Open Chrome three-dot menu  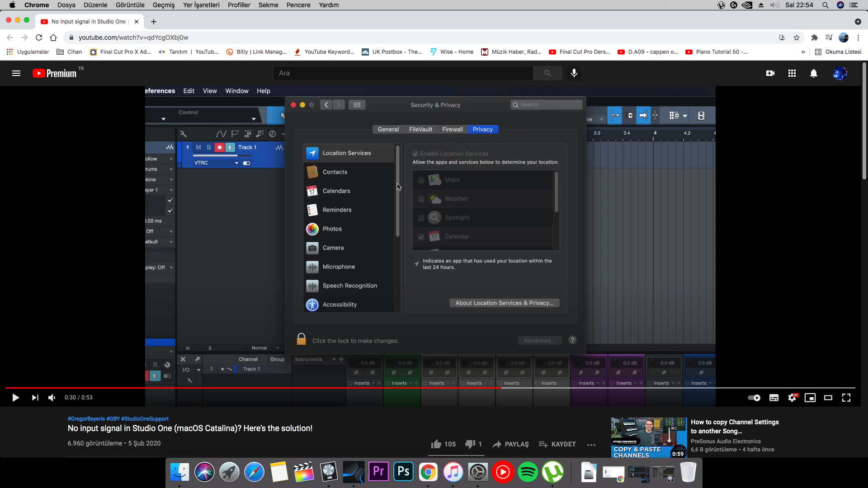point(858,38)
